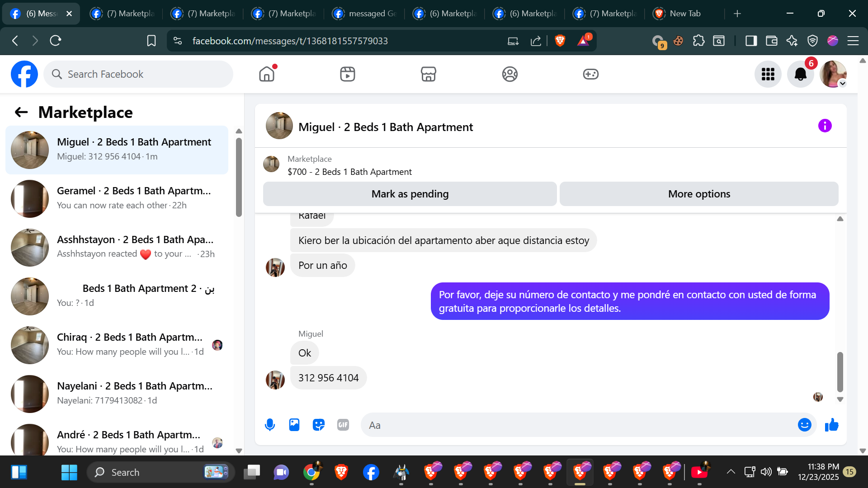
Task: Bookmark this page in the browser
Action: pyautogui.click(x=151, y=41)
